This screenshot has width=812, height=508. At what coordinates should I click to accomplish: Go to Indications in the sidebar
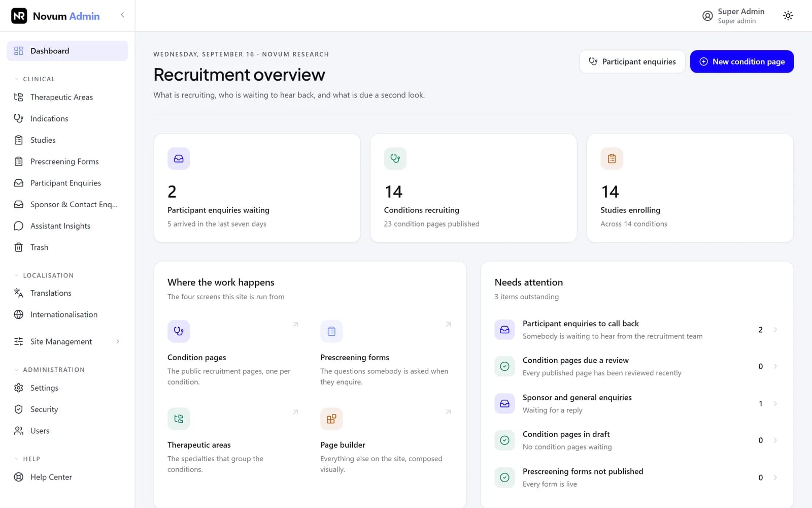click(x=67, y=118)
